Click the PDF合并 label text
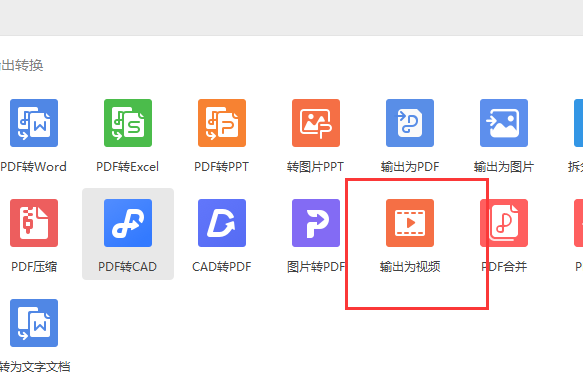Image resolution: width=583 pixels, height=376 pixels. [504, 267]
